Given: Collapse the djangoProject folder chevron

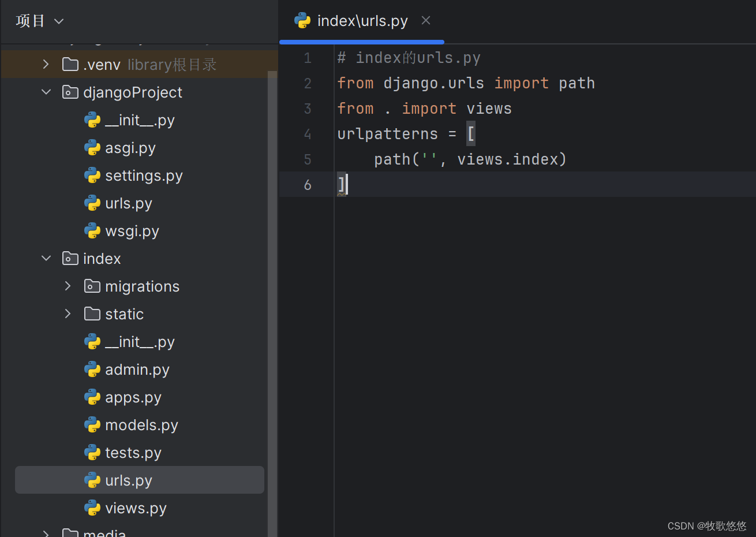Looking at the screenshot, I should 46,92.
